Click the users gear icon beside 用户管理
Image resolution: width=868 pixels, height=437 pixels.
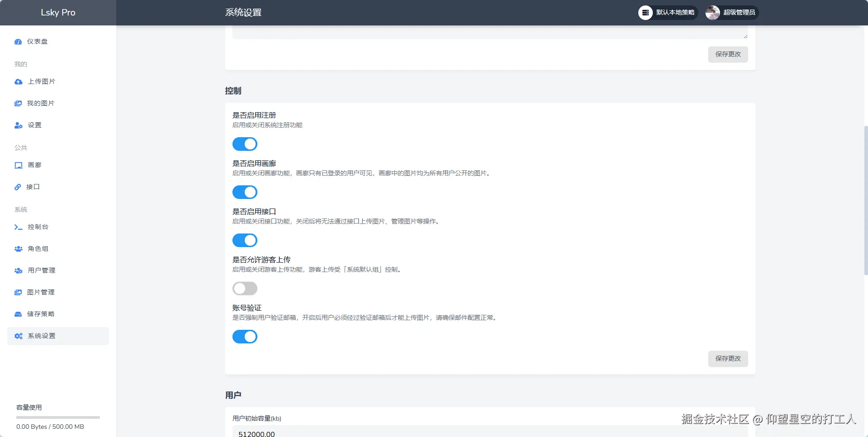click(x=18, y=271)
